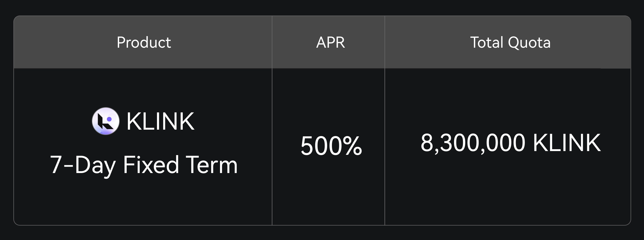Screen dimensions: 644x240
Task: Click the KLINK name beside the logo
Action: 160,122
